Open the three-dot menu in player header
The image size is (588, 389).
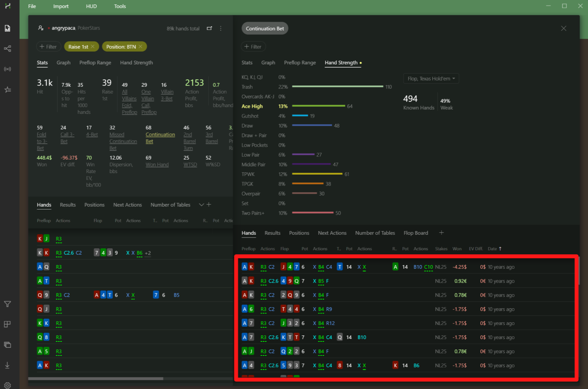click(x=221, y=28)
